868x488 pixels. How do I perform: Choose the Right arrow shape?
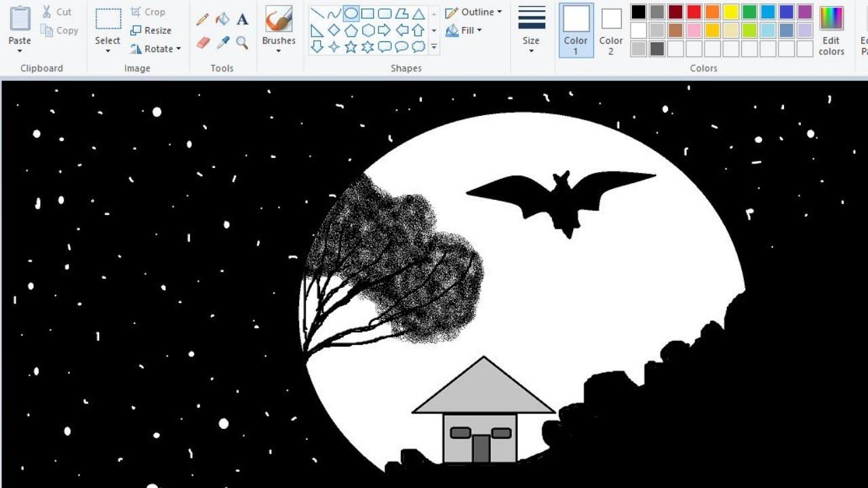(384, 30)
